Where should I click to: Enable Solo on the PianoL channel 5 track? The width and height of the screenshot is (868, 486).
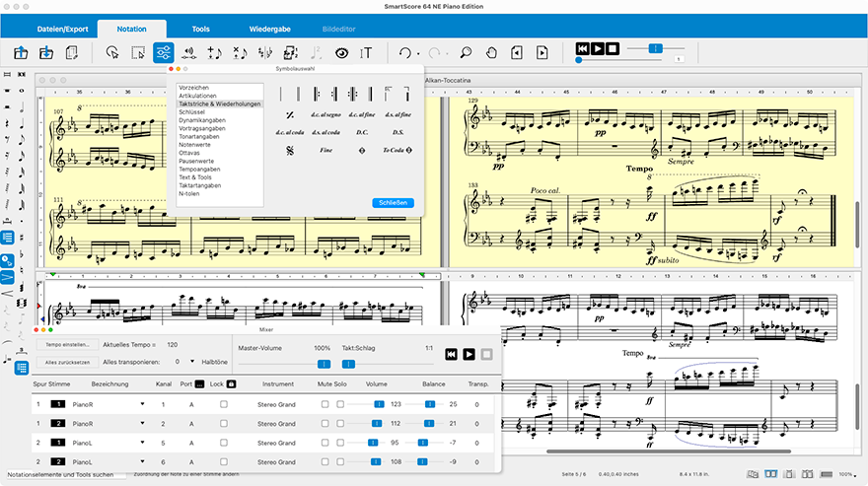(x=340, y=443)
